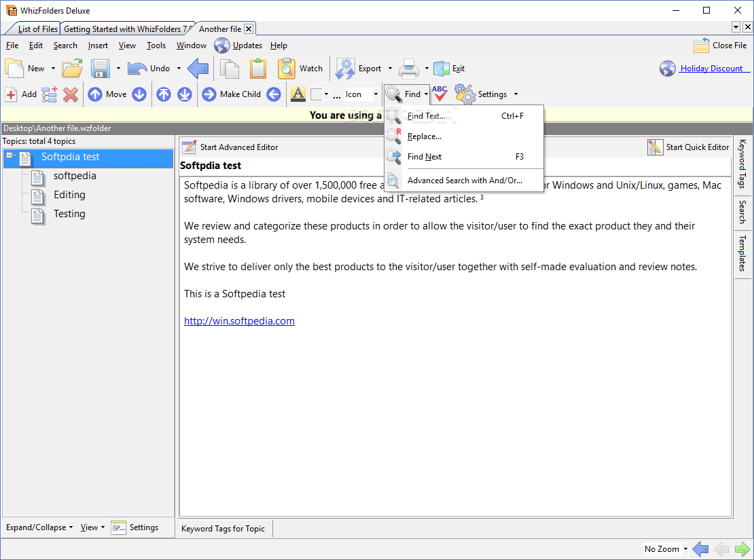Switch to Getting Started with WhizFolders tab
The width and height of the screenshot is (754, 560).
pyautogui.click(x=128, y=29)
